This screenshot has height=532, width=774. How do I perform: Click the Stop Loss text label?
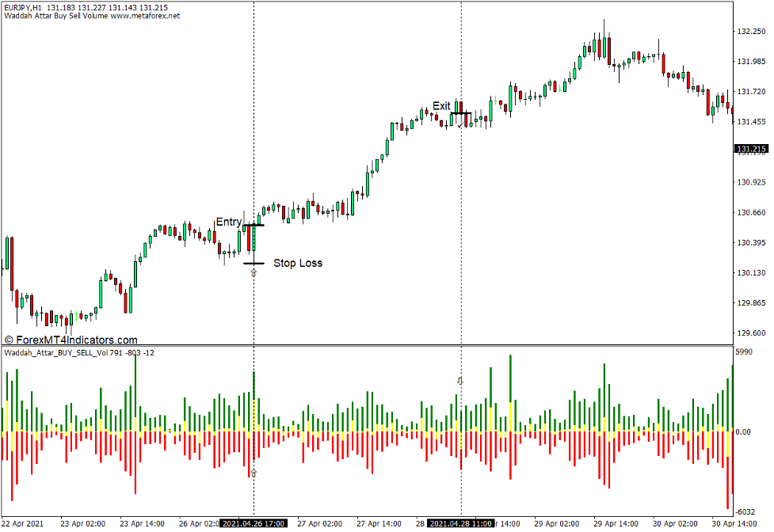pos(298,262)
